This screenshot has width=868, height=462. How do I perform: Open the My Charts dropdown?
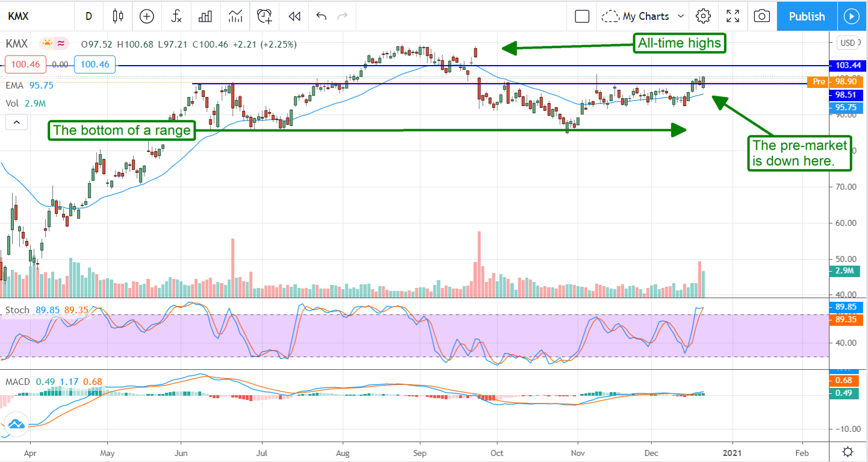click(x=644, y=16)
